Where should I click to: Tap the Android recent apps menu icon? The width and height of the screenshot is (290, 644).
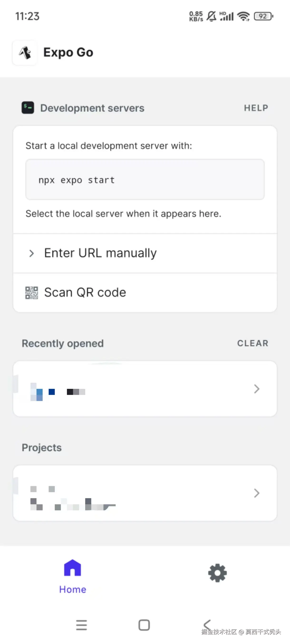(81, 625)
